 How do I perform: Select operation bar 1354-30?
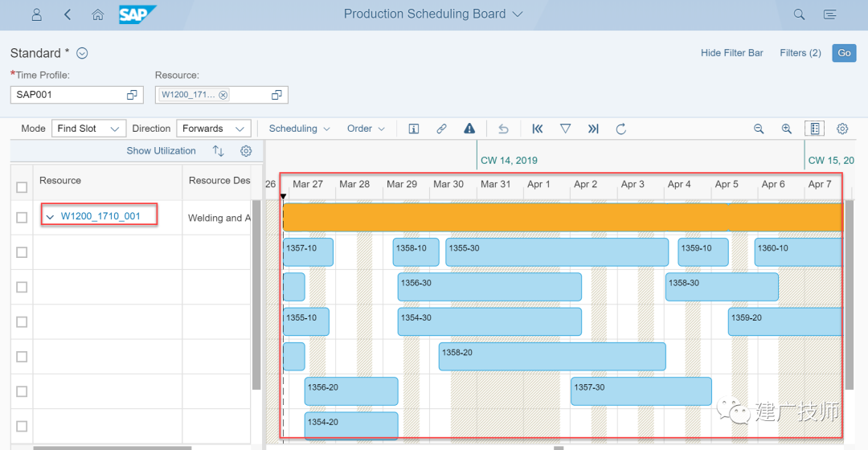click(489, 321)
